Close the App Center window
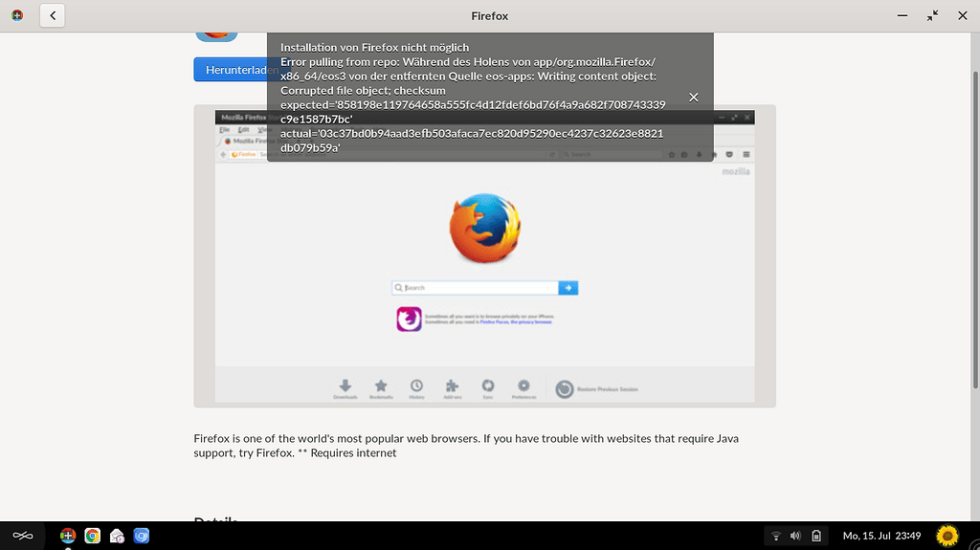Viewport: 980px width, 550px height. (x=961, y=15)
